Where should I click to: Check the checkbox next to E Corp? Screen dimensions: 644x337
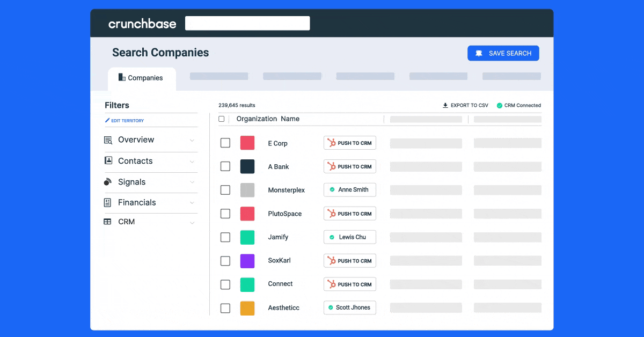click(225, 143)
